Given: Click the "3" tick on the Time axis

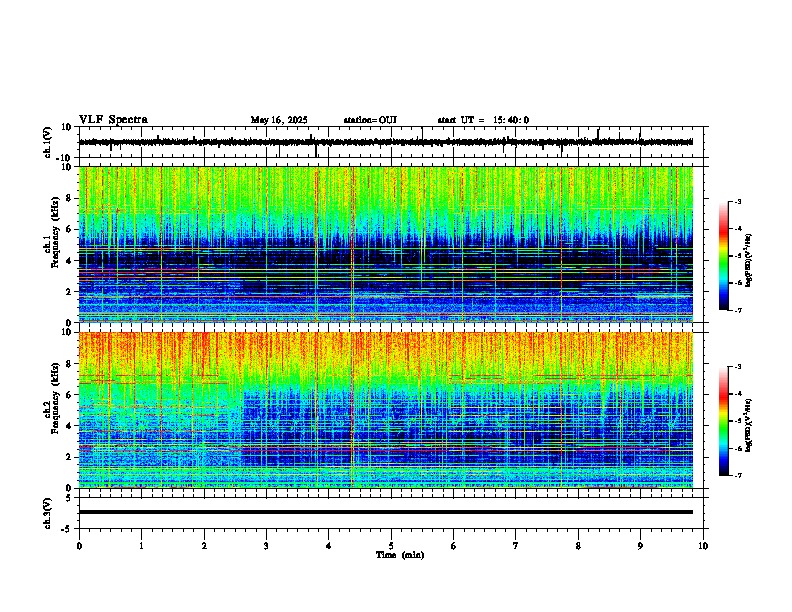Looking at the screenshot, I should click(266, 546).
